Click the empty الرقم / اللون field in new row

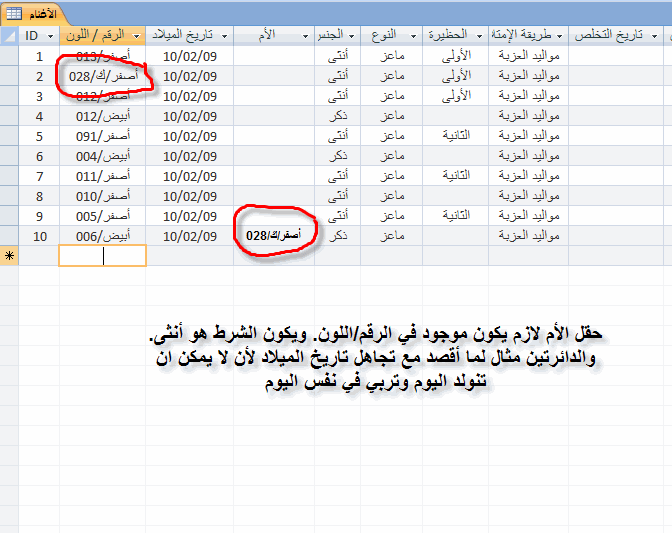click(102, 256)
